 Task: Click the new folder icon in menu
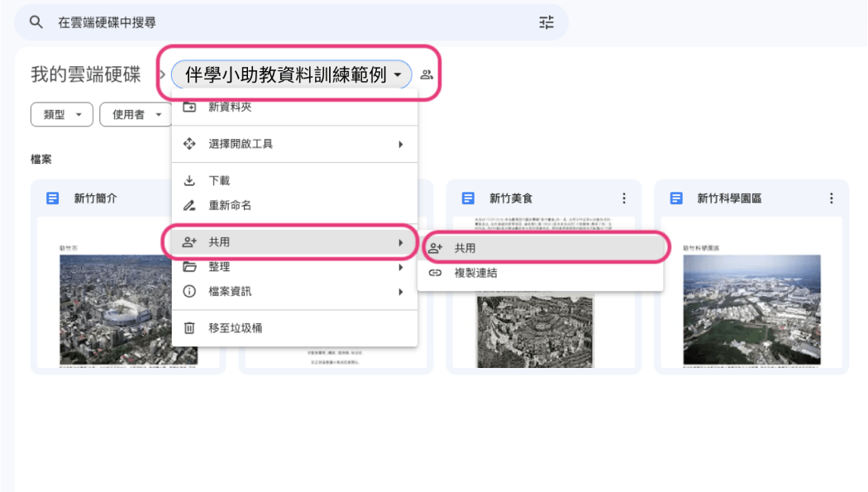point(189,107)
